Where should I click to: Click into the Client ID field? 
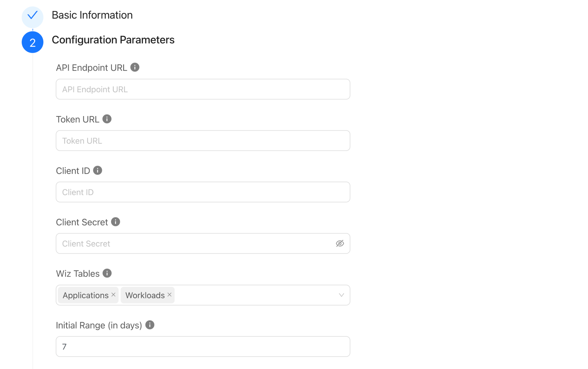click(x=203, y=192)
